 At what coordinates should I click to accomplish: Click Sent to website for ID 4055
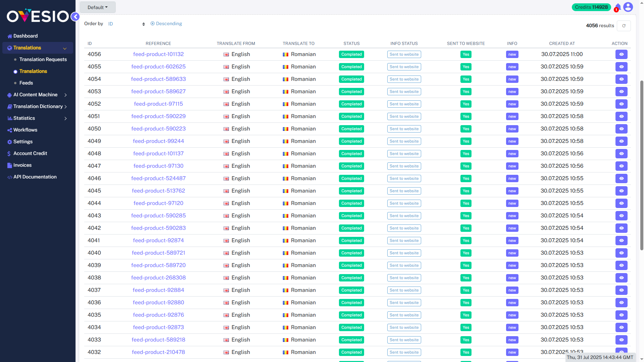click(404, 67)
